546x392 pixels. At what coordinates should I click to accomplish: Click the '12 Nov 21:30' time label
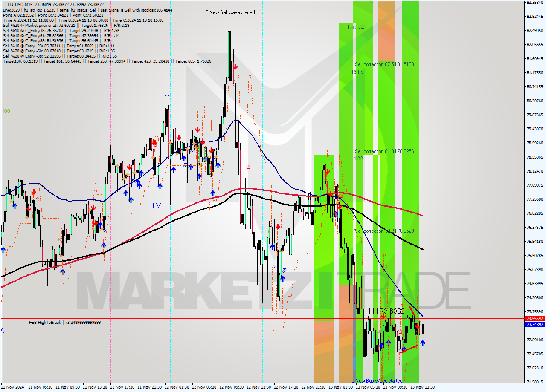[314, 388]
